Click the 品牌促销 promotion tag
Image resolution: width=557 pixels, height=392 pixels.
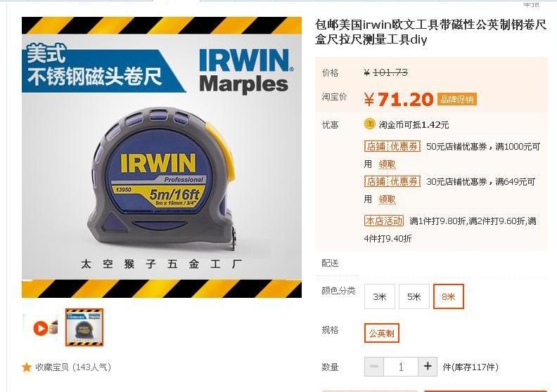pyautogui.click(x=457, y=99)
